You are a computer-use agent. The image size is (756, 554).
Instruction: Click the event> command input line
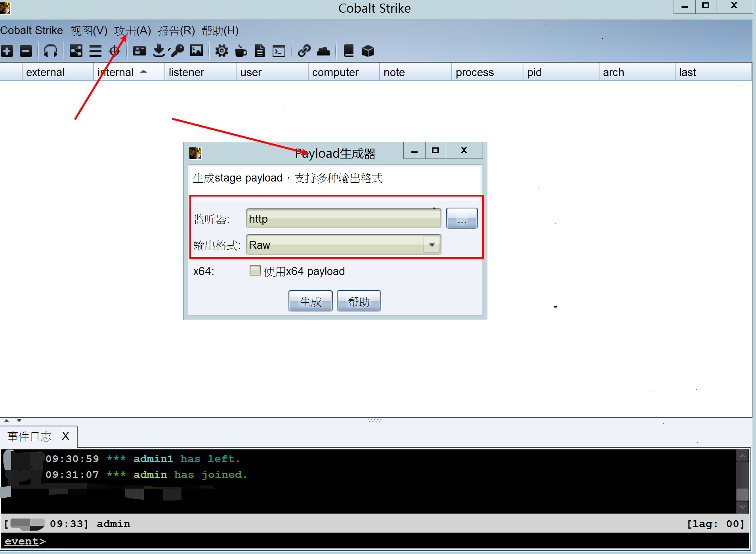click(x=375, y=541)
